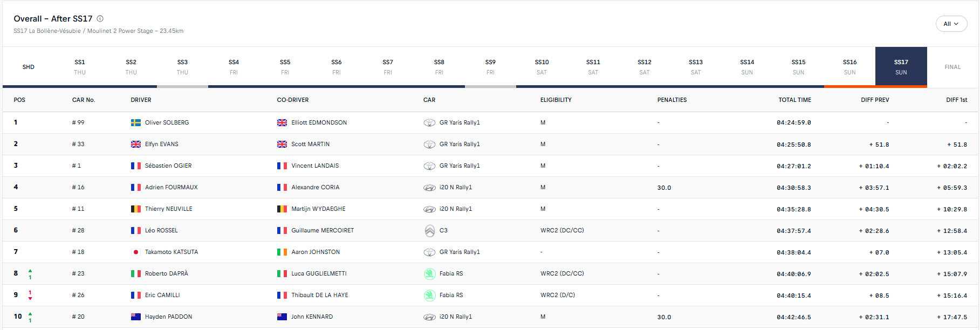The height and width of the screenshot is (330, 980).
Task: Open the SS10 SAT stage tab
Action: coord(542,67)
